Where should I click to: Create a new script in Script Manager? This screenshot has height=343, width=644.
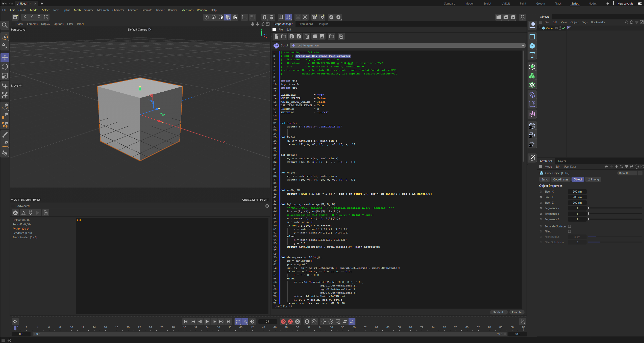pyautogui.click(x=276, y=36)
